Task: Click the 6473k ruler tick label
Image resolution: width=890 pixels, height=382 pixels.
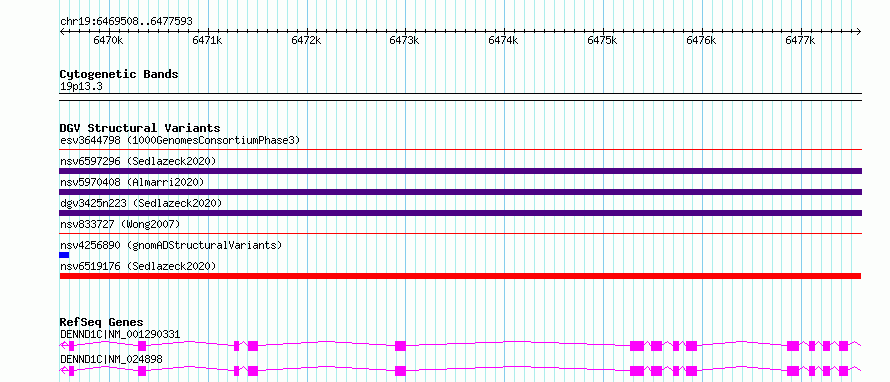Action: [405, 41]
